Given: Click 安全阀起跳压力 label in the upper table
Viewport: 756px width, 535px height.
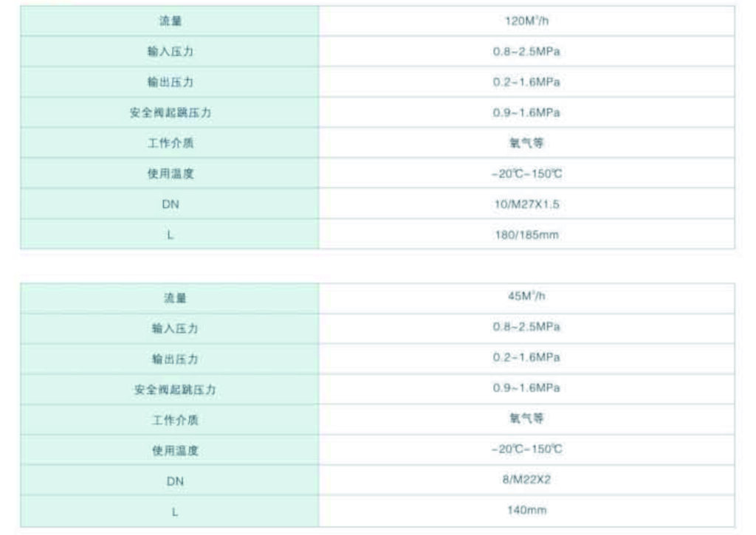Looking at the screenshot, I should [x=171, y=114].
